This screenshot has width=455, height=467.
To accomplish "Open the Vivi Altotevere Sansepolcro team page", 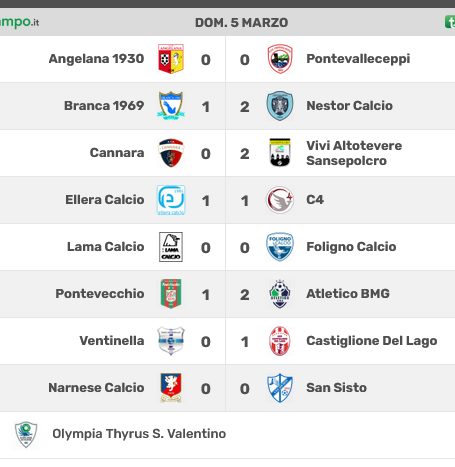I will pos(354,153).
